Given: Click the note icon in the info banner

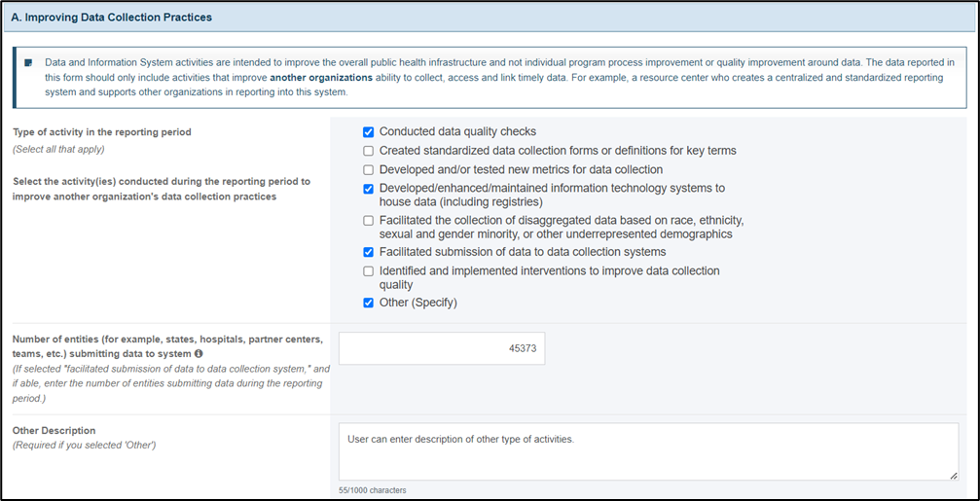Looking at the screenshot, I should point(28,63).
